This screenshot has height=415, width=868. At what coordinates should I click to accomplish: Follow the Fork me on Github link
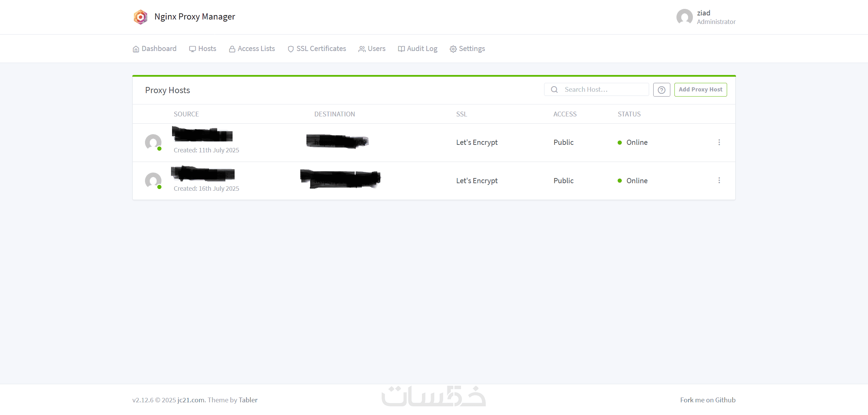click(x=708, y=400)
